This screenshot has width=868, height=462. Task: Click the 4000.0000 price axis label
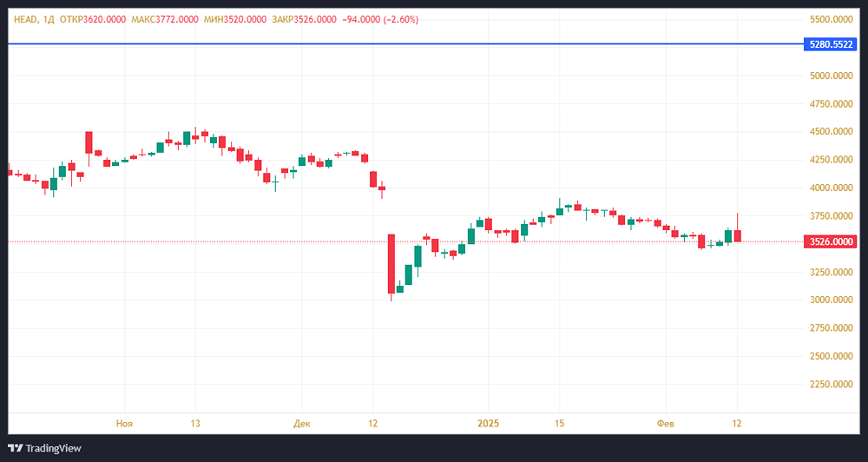pos(831,188)
